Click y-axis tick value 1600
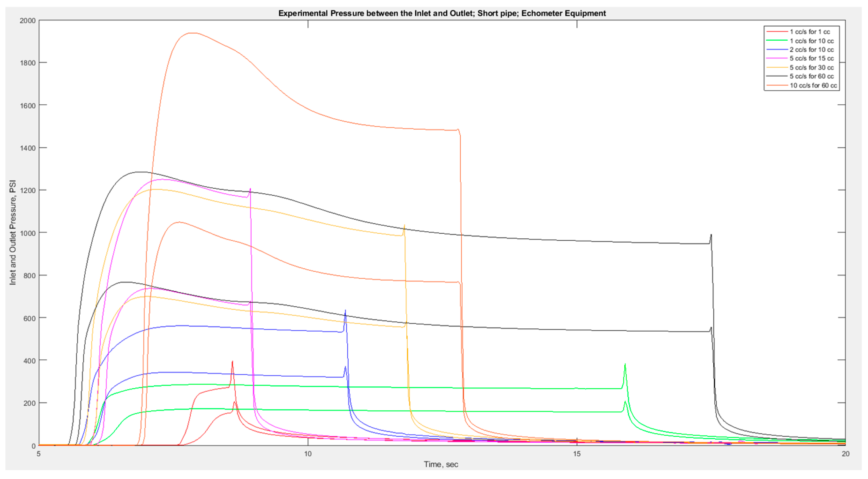868x479 pixels. tap(28, 106)
